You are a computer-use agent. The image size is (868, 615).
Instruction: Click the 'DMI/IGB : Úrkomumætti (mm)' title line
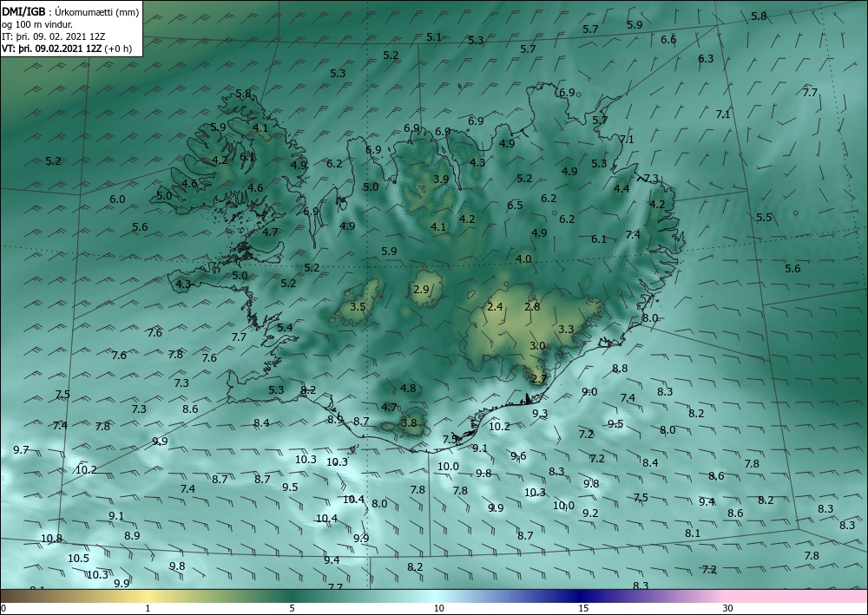70,11
